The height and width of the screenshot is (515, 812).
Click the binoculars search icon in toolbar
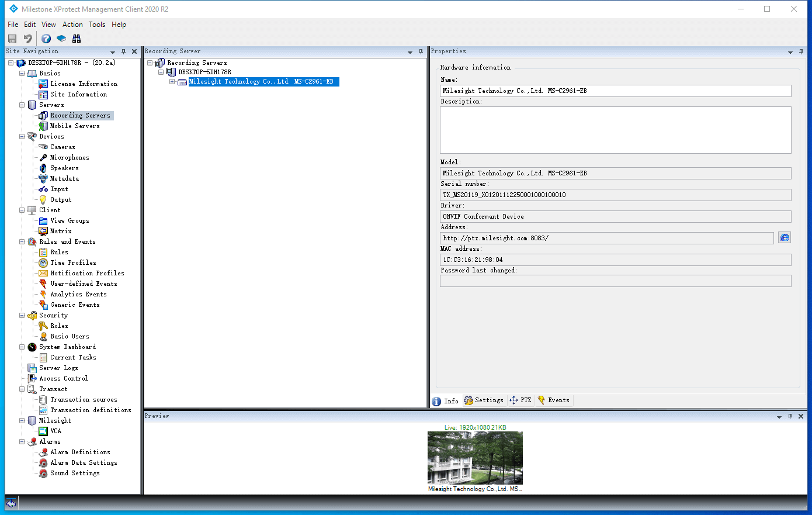(77, 39)
